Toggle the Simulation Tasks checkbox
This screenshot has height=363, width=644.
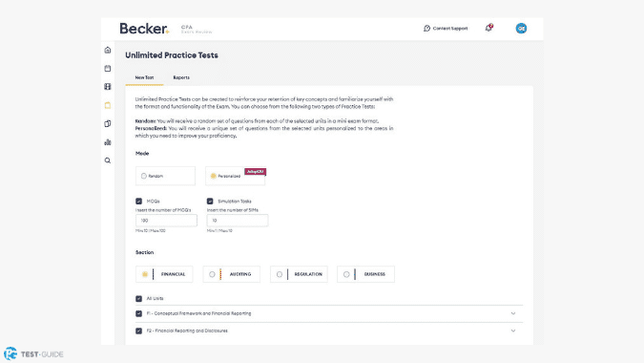tap(210, 201)
